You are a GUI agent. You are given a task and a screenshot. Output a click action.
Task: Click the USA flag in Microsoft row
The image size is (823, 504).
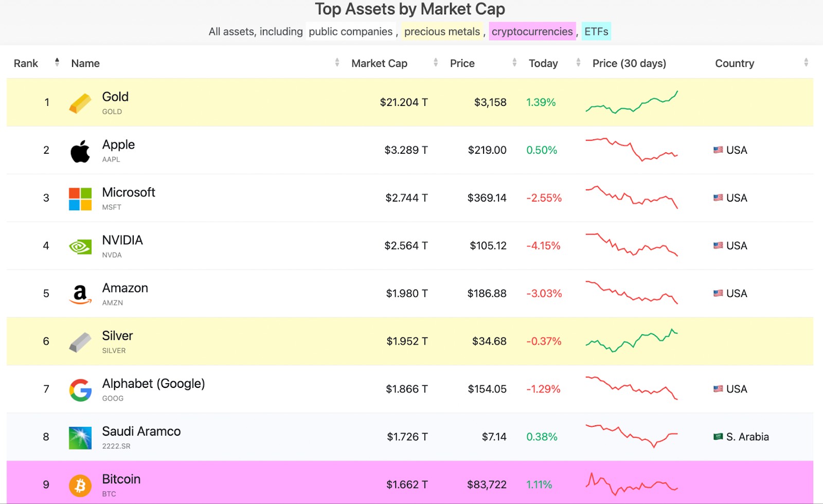[718, 198]
